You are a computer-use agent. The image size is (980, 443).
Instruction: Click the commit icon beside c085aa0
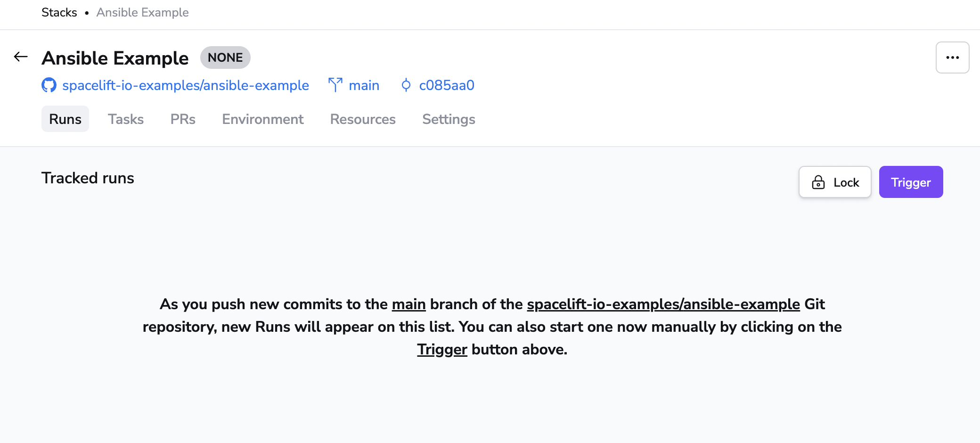pyautogui.click(x=406, y=85)
